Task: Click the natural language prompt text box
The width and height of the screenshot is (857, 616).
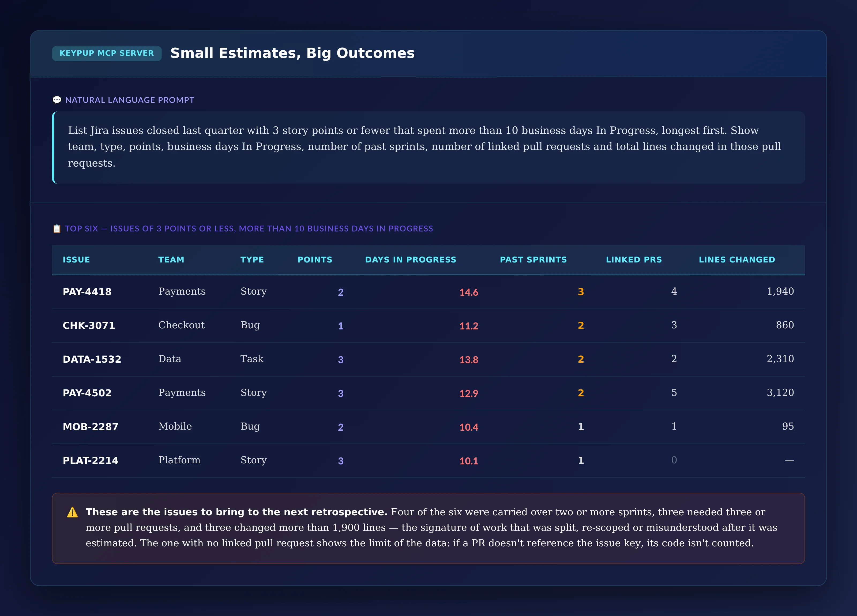Action: pyautogui.click(x=428, y=147)
